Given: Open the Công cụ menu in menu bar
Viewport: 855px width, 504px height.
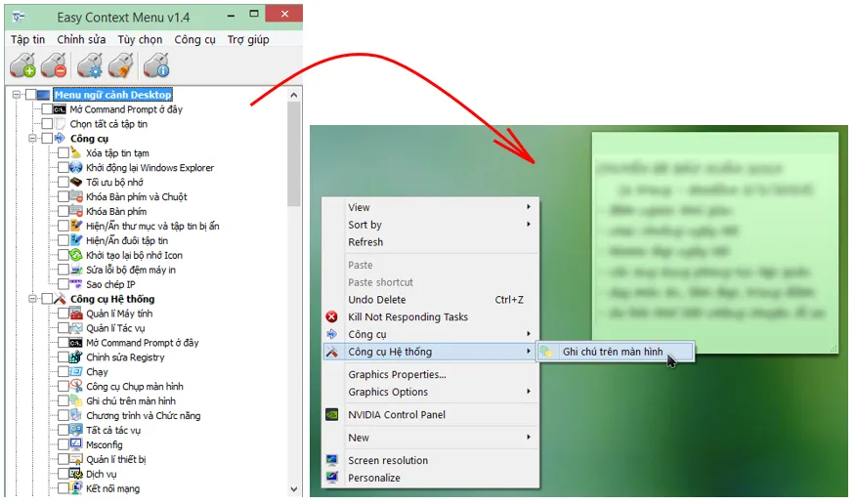Looking at the screenshot, I should coord(194,39).
